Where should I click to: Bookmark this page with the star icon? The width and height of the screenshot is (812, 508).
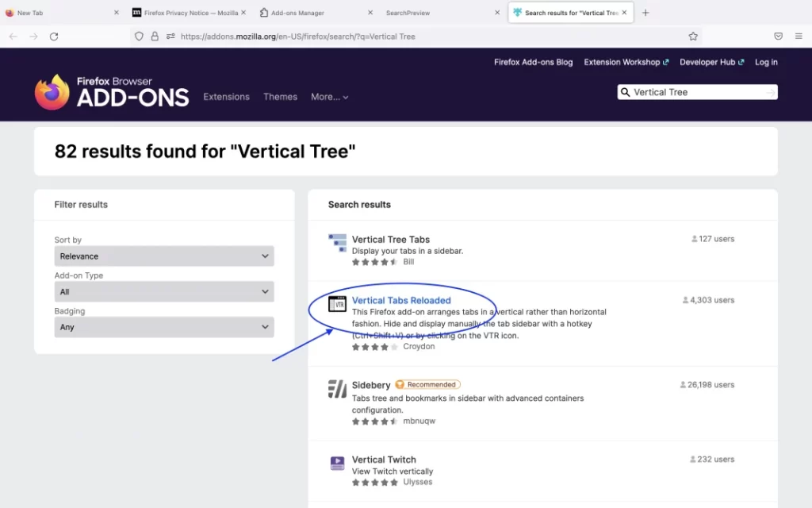point(693,37)
